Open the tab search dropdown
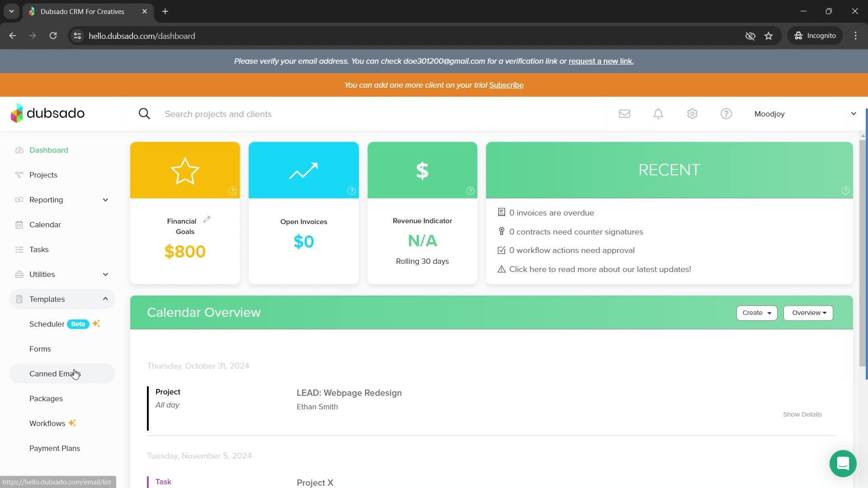Image resolution: width=868 pixels, height=488 pixels. coord(11,11)
